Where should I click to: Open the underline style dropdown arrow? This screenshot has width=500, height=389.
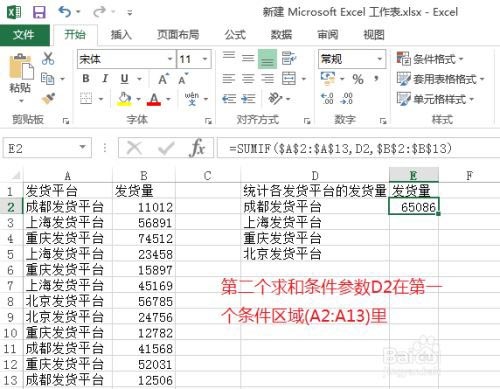click(x=139, y=79)
